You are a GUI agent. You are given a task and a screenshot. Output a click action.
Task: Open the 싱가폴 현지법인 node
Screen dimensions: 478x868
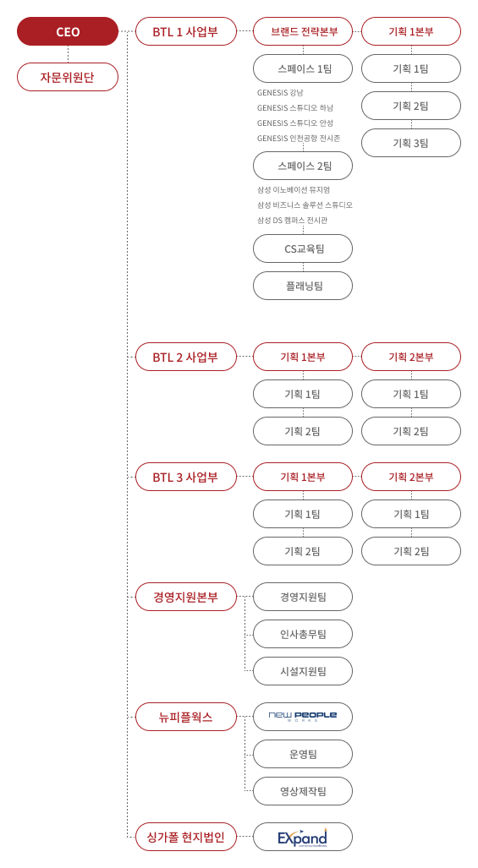coord(186,837)
